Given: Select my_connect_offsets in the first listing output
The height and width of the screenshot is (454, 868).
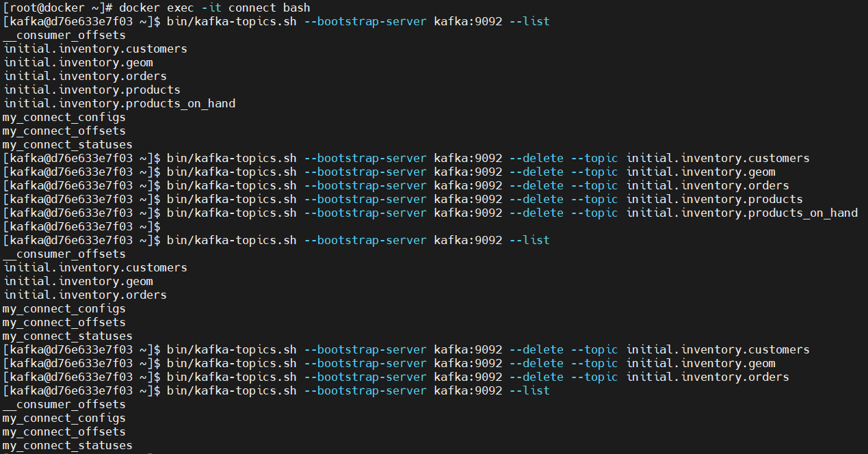Looking at the screenshot, I should [x=64, y=131].
